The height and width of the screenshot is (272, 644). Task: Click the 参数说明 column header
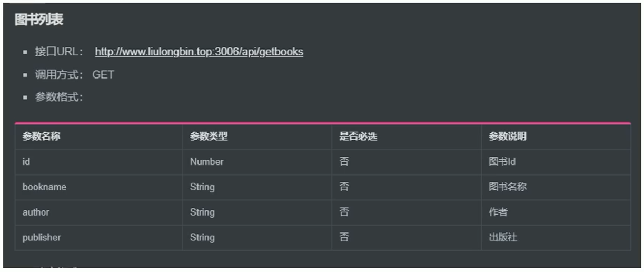556,137
